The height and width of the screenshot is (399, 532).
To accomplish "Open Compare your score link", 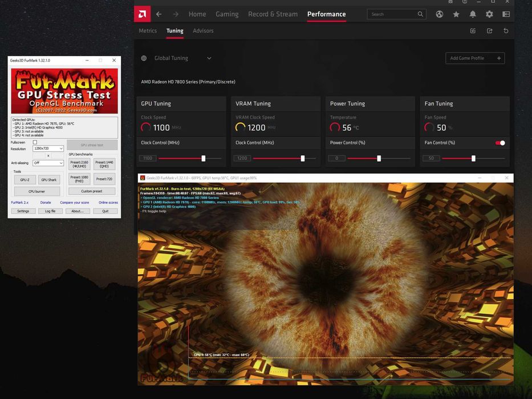I will coord(74,203).
